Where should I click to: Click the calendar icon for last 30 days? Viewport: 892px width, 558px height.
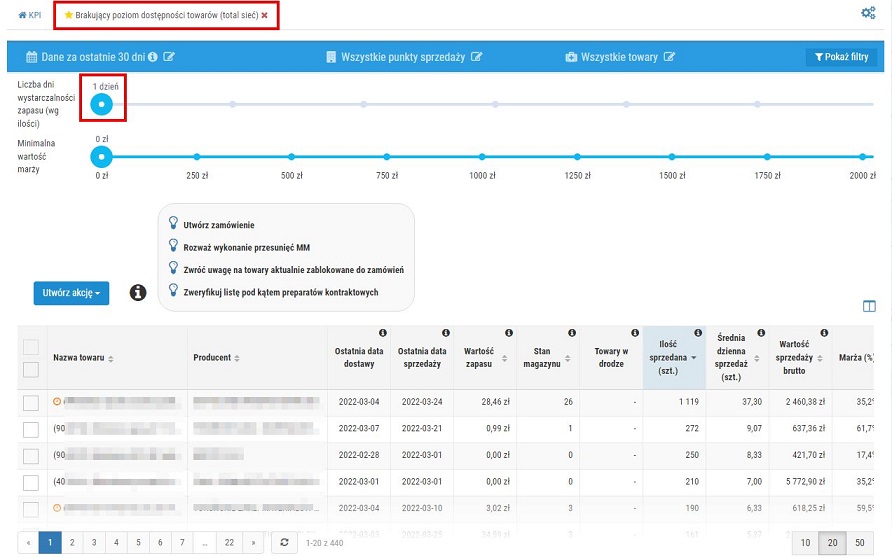click(32, 57)
